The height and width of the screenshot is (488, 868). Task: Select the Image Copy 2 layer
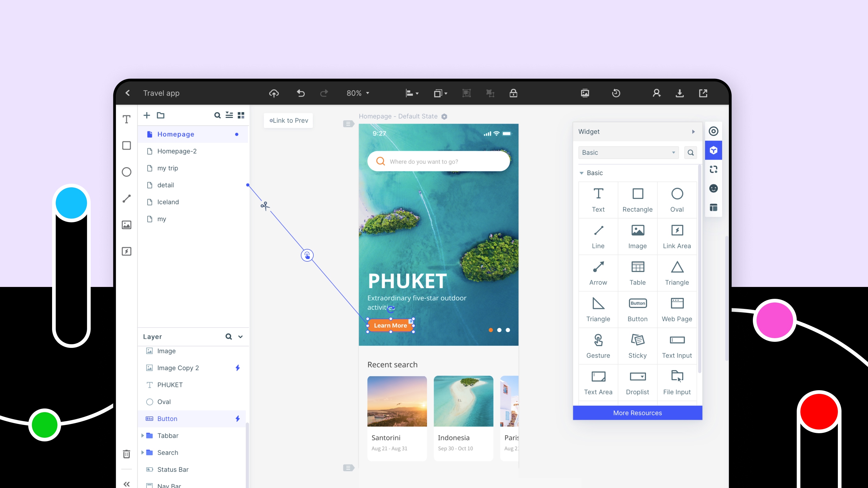(x=192, y=368)
